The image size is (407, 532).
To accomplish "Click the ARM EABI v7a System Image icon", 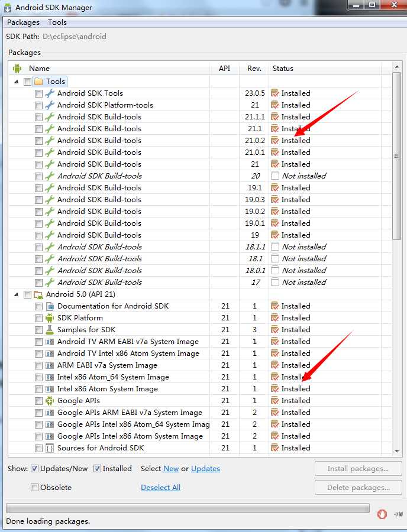I will pos(50,365).
